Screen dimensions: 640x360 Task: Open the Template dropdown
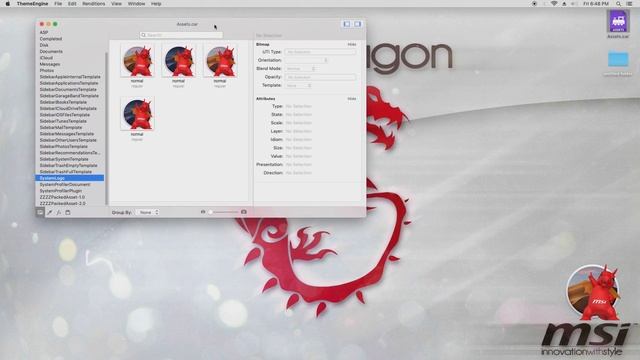pos(298,85)
